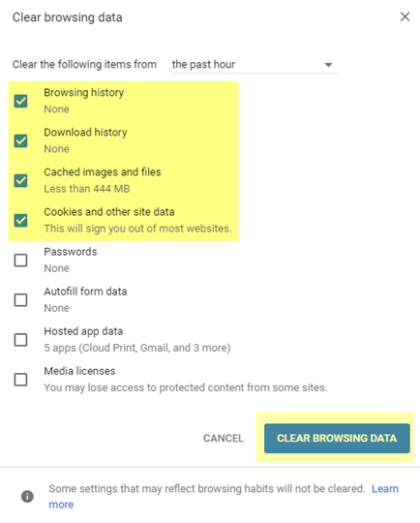This screenshot has height=523, width=420.
Task: Click the 'Clear browsing data' dialog title
Action: coord(68,17)
